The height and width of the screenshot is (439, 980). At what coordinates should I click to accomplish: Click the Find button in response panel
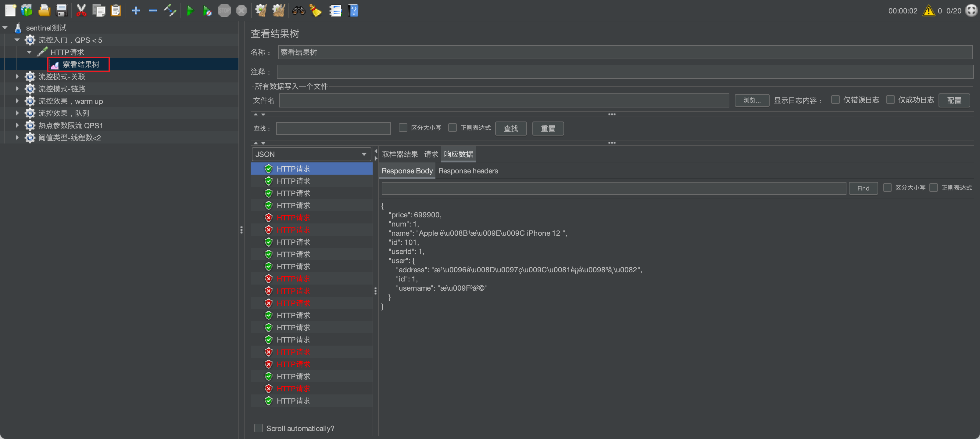(863, 188)
